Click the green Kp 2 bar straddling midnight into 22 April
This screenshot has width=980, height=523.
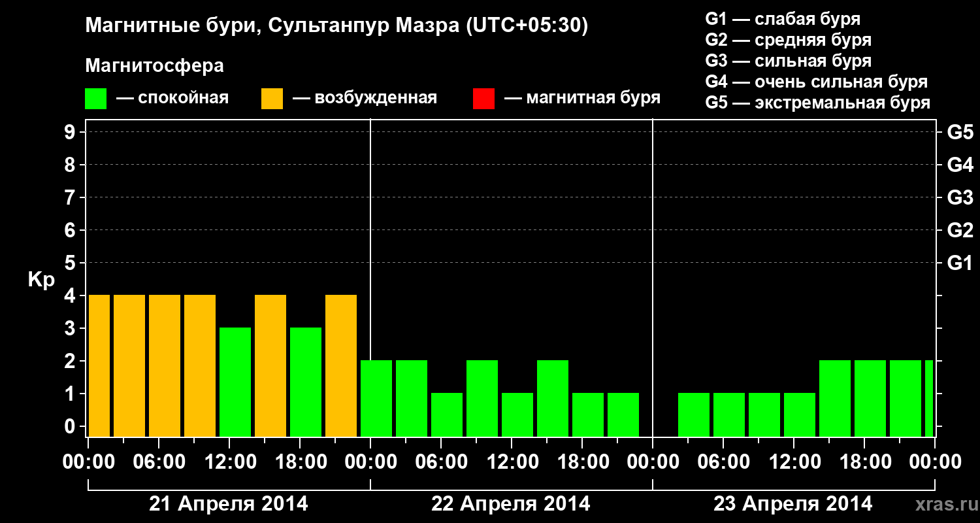(x=376, y=398)
